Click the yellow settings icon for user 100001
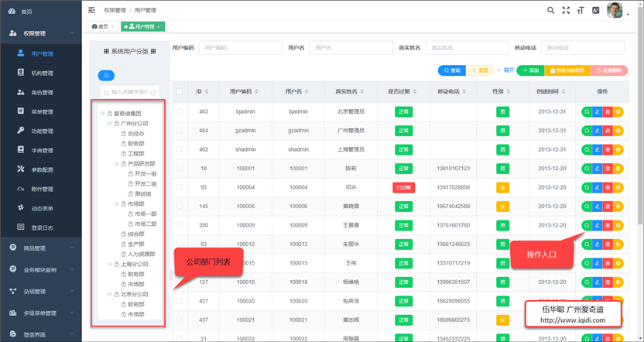 tap(618, 169)
